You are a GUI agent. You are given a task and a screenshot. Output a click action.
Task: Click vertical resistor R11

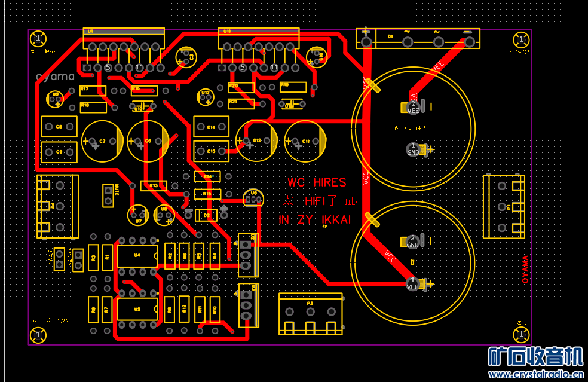200,310
